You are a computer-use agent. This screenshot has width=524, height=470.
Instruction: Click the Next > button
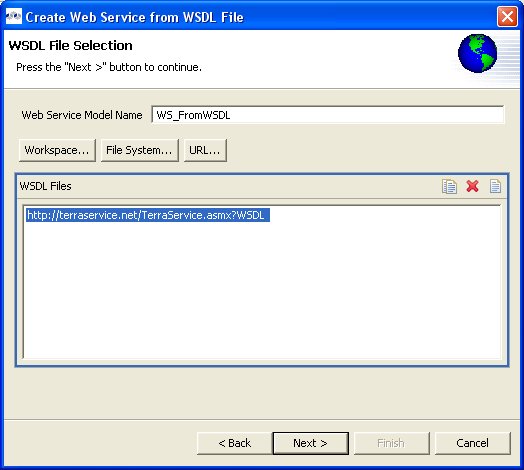pos(310,443)
